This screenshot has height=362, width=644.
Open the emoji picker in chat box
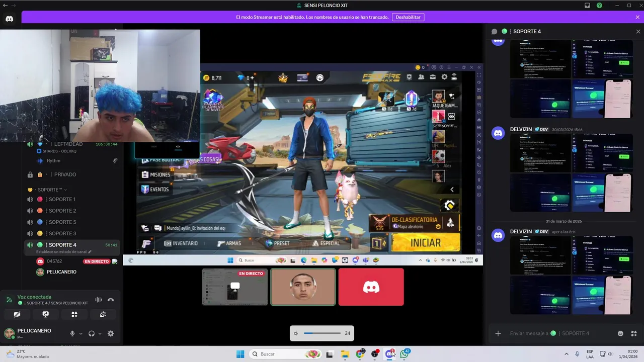(x=620, y=333)
